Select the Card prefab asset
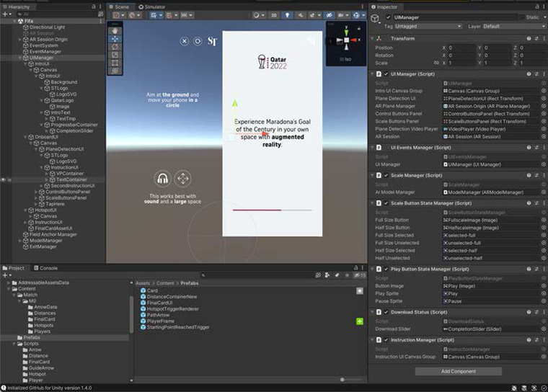Screen dimensions: 548x392 [x=149, y=290]
